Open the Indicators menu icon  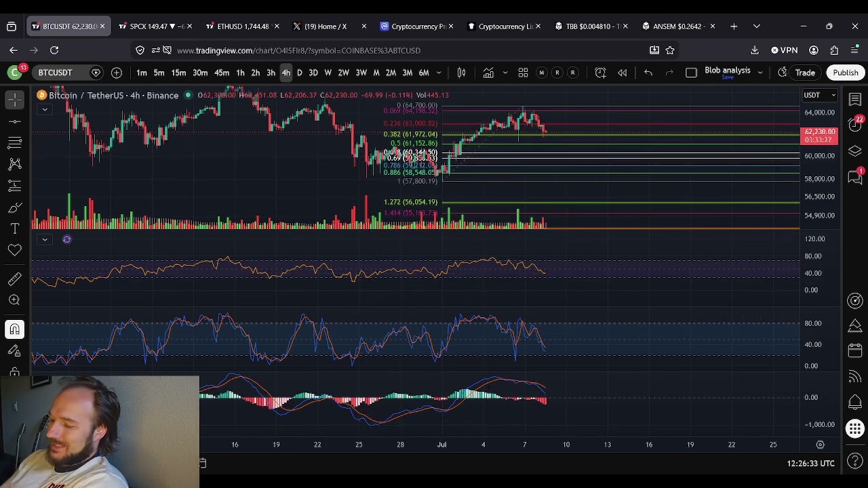(x=488, y=73)
